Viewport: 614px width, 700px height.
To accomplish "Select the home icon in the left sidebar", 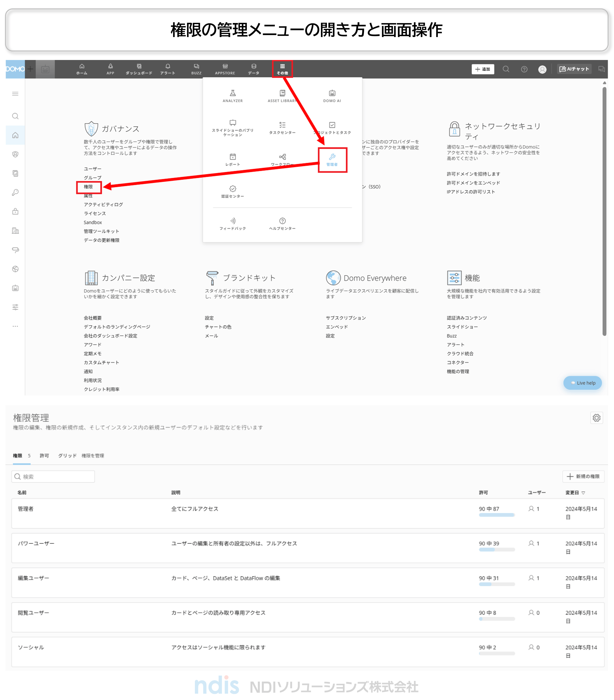I will (x=15, y=135).
